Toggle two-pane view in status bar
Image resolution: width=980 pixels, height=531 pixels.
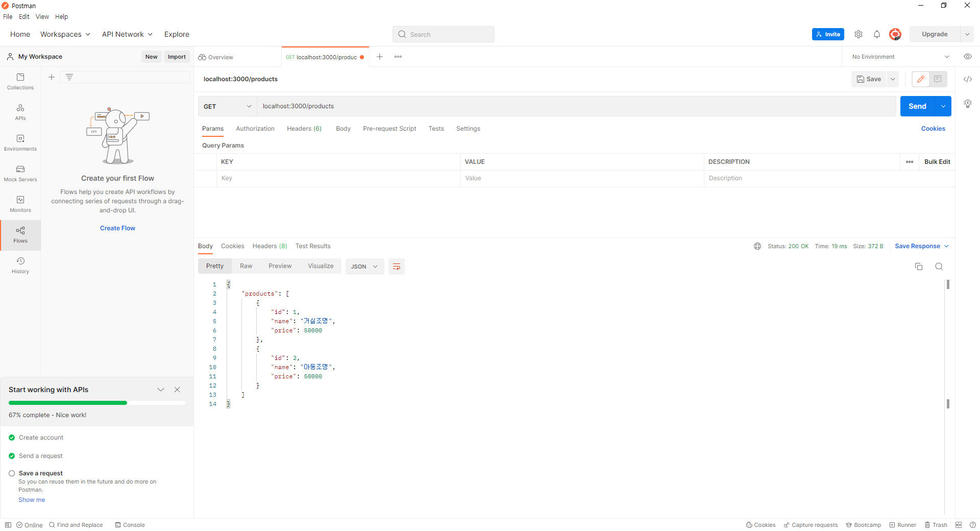click(x=959, y=525)
